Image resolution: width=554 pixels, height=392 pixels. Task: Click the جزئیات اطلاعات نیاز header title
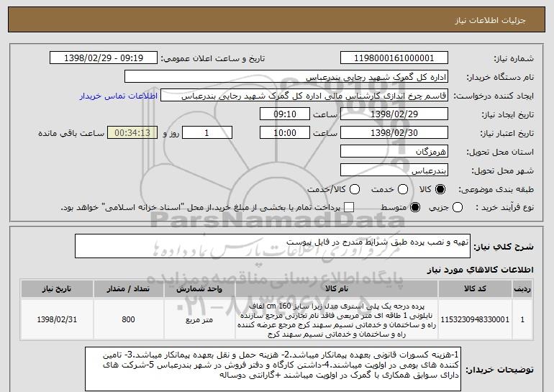[x=490, y=20]
